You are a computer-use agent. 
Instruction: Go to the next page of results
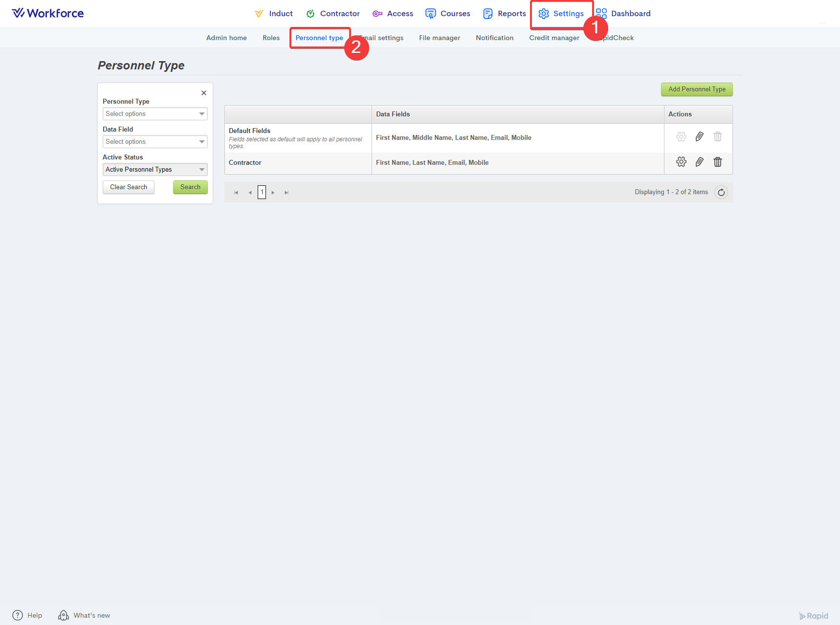tap(273, 193)
